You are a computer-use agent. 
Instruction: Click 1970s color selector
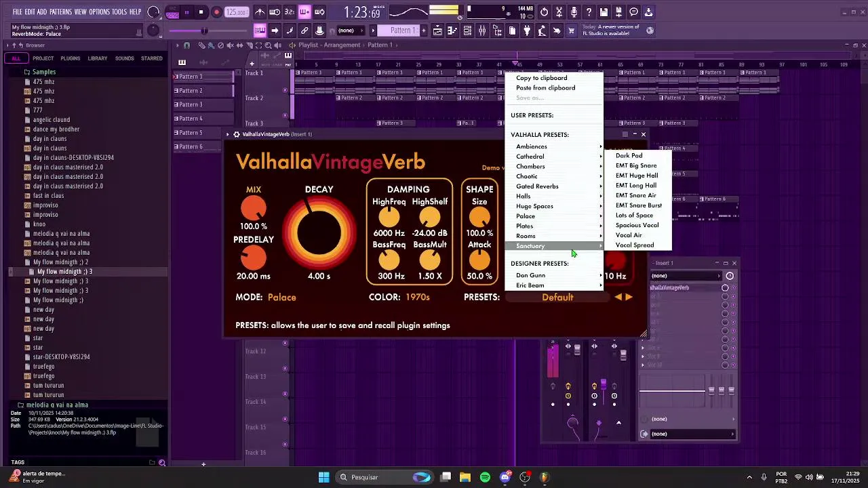418,297
